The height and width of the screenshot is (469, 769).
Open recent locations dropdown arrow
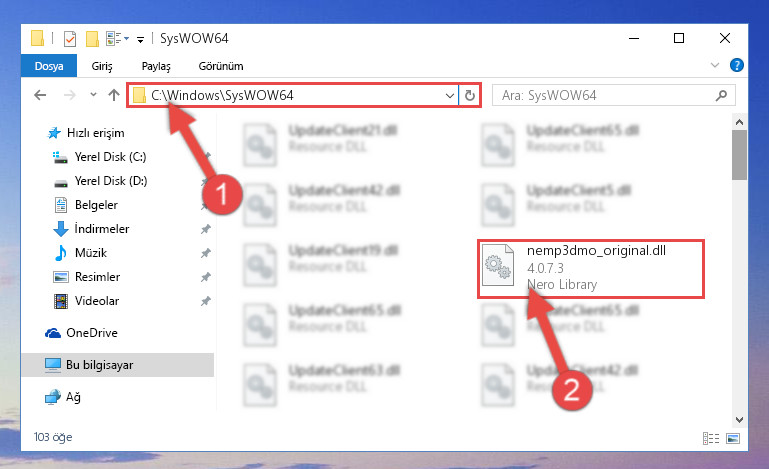(93, 95)
